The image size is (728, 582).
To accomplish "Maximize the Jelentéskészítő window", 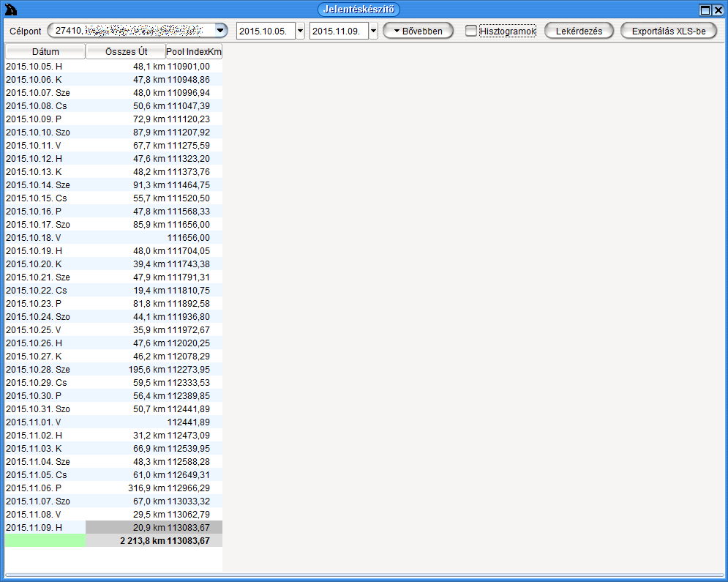I will [705, 10].
